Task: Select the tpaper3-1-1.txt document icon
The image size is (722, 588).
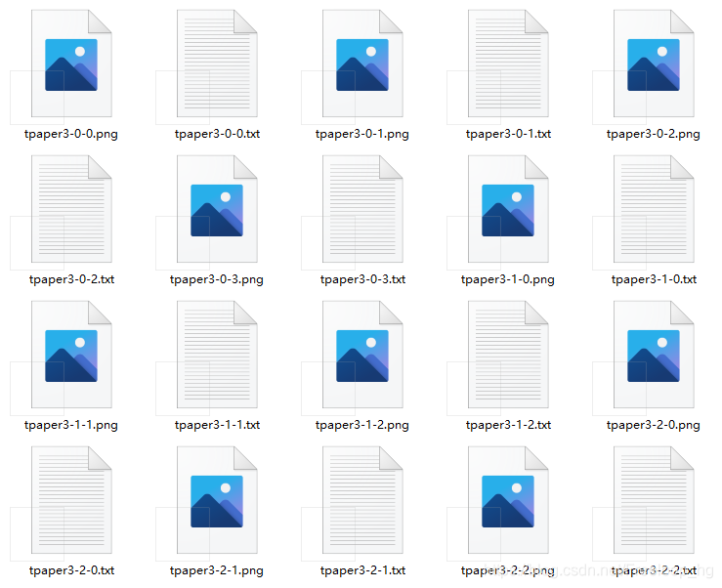Action: point(217,355)
